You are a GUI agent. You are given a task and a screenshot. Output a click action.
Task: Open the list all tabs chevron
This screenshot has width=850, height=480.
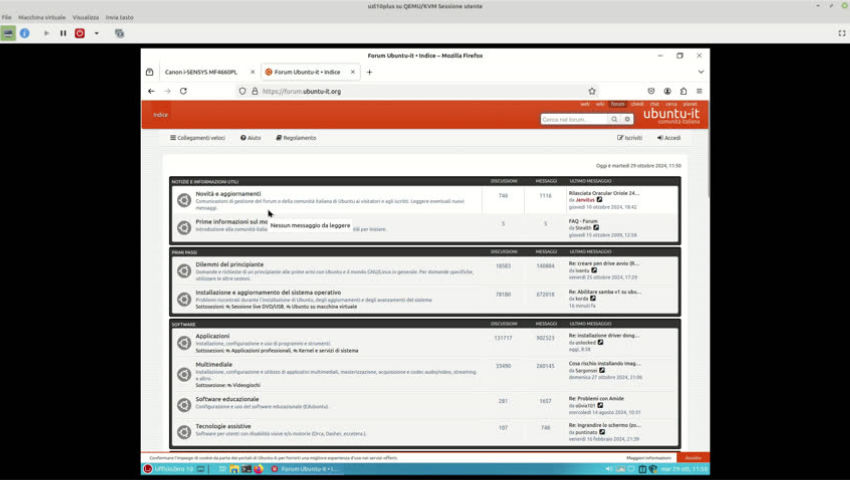699,72
